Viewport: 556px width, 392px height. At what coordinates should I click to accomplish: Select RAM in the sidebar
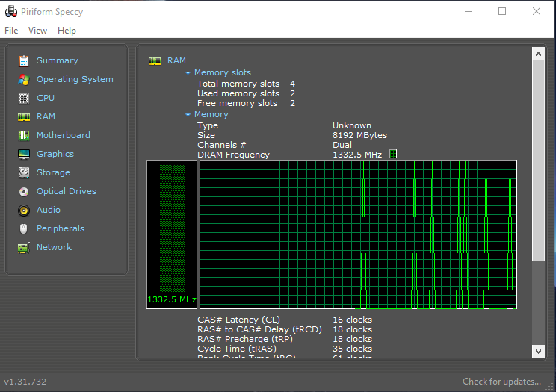(46, 116)
